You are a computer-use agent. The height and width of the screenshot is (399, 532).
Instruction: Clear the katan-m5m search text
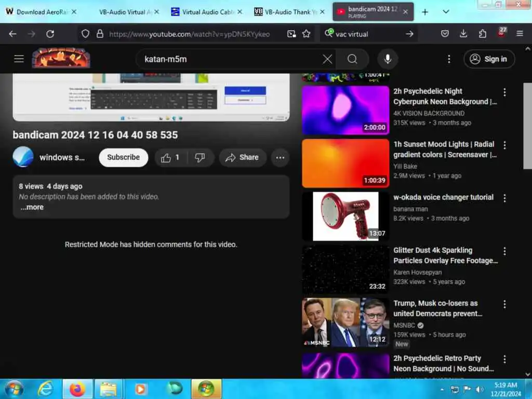point(327,59)
